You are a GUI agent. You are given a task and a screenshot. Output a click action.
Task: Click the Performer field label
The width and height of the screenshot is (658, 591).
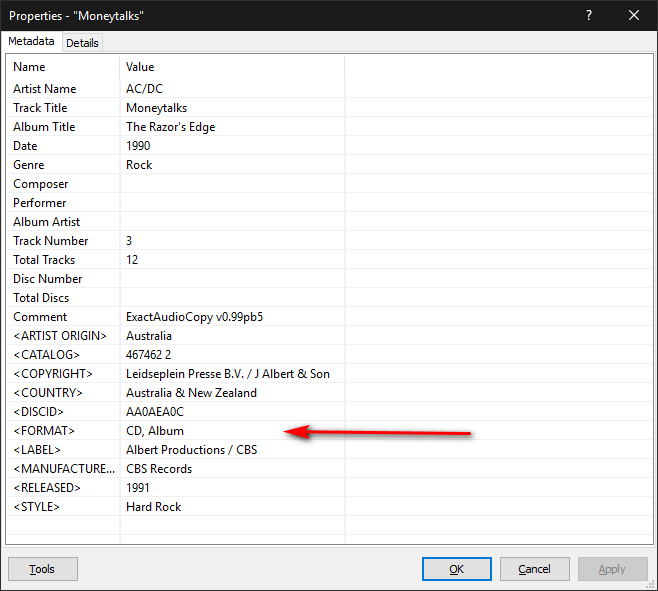(39, 203)
